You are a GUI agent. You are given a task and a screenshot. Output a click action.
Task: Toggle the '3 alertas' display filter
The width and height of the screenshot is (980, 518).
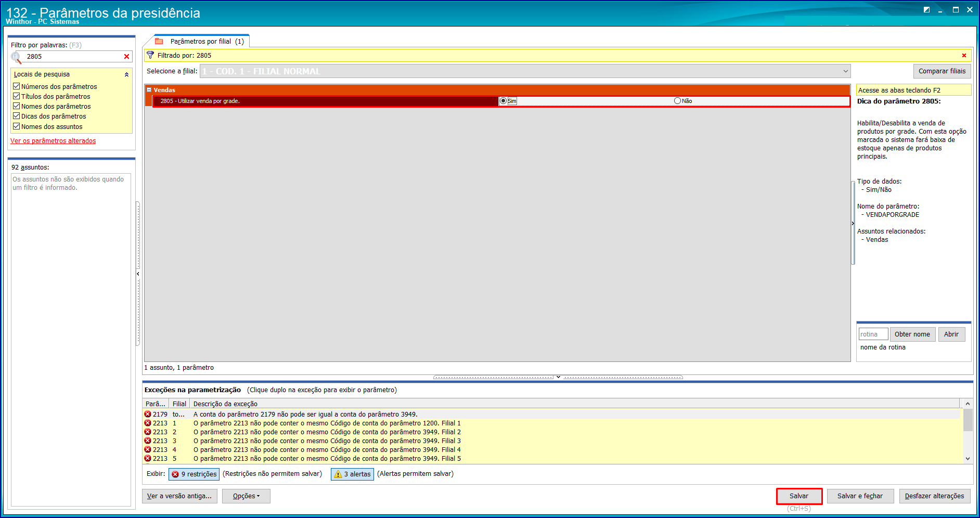(352, 474)
